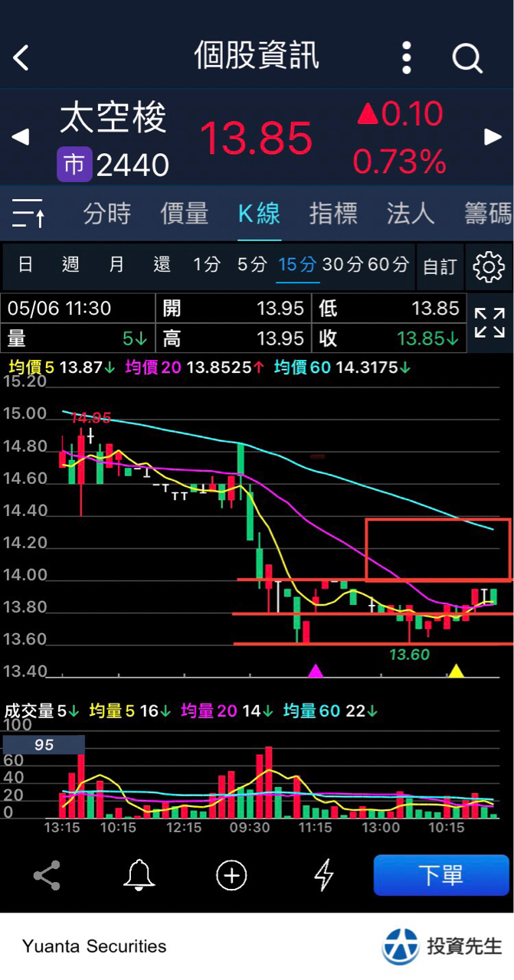The image size is (514, 980).
Task: Tap the 14.95 high point chart label
Action: pyautogui.click(x=90, y=418)
